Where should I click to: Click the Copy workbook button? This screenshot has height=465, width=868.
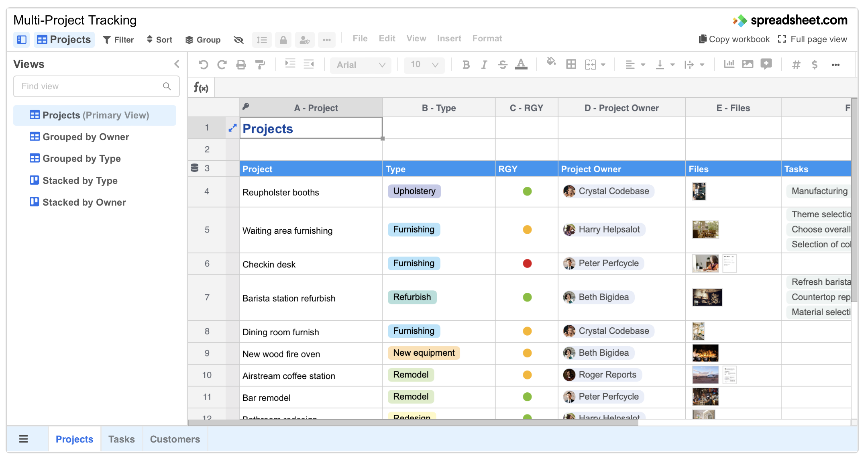(x=734, y=39)
